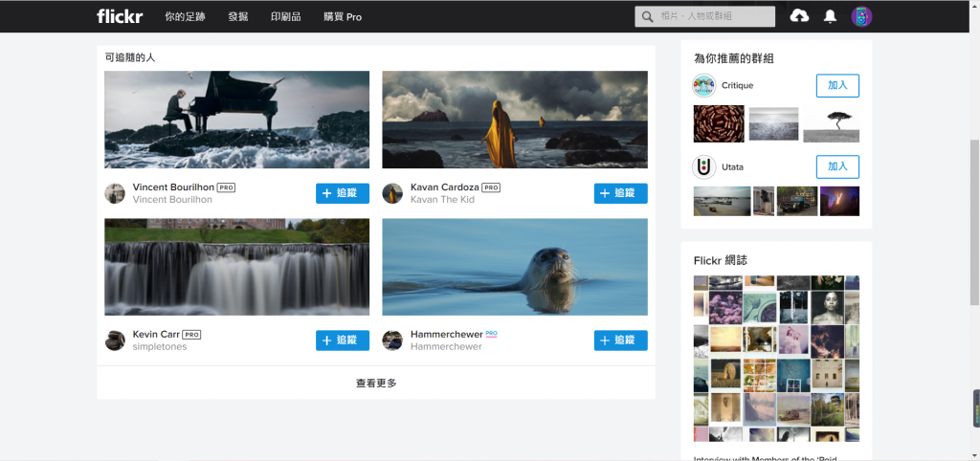Click PRO badge next to Kevin Carr
The image size is (980, 461).
(x=191, y=335)
